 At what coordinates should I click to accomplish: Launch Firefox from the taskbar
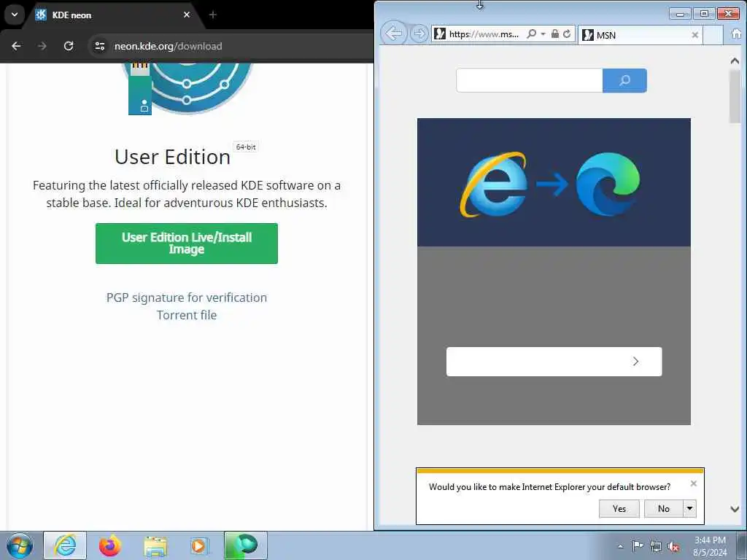[110, 545]
